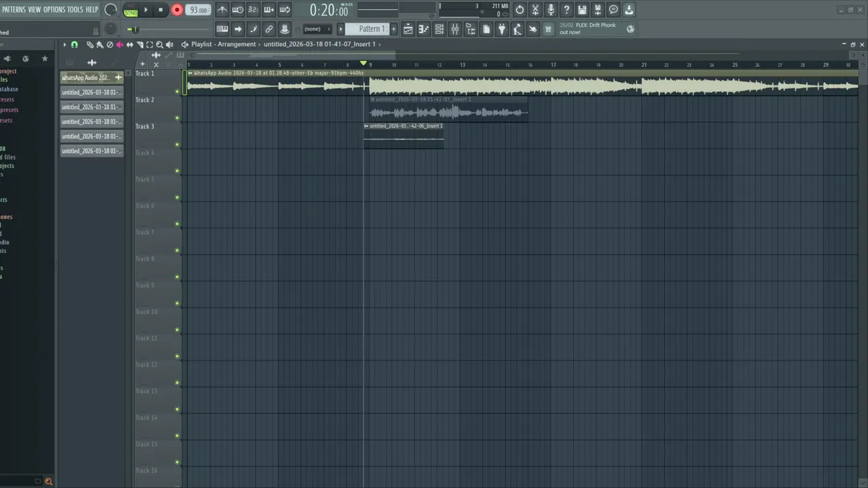Open the Playlist view icon
Viewport: 868px width, 488px height.
coord(408,29)
